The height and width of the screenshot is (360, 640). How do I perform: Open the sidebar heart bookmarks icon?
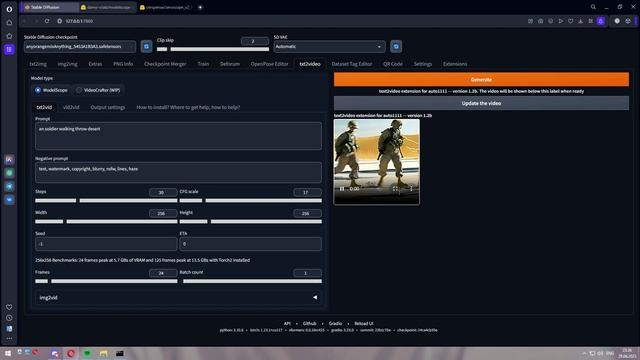(9, 307)
